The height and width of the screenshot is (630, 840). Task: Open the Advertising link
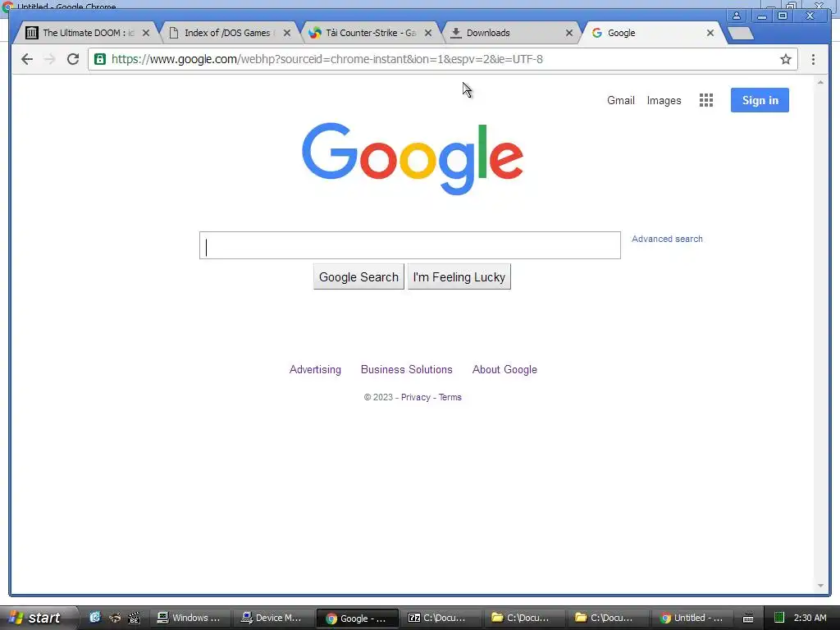point(315,370)
